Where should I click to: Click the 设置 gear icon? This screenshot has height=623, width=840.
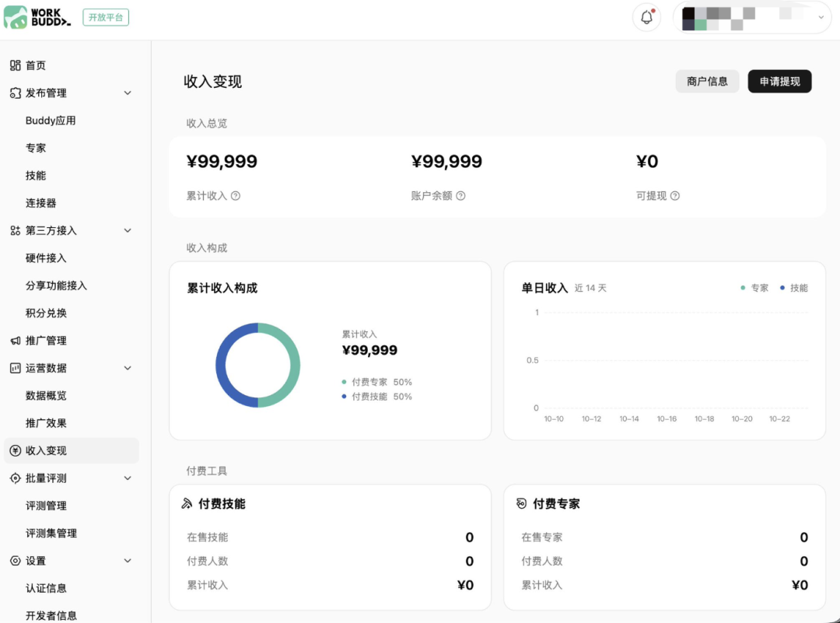[x=15, y=561]
